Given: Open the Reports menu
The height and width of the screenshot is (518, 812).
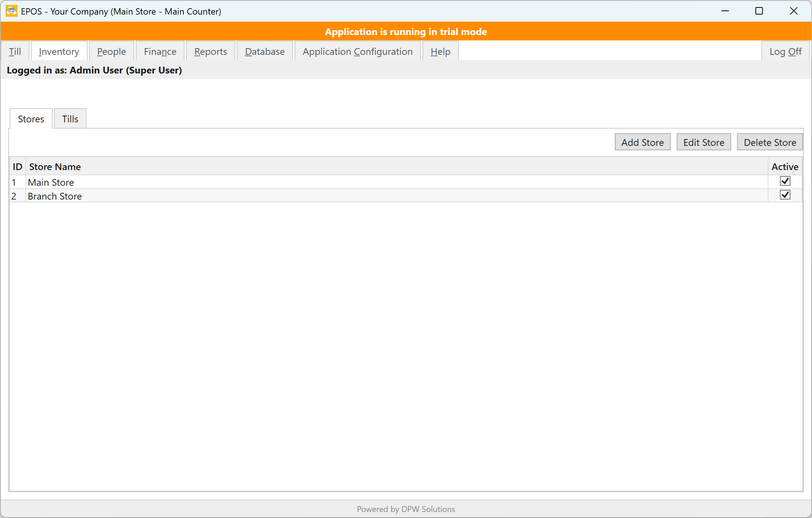Looking at the screenshot, I should pos(211,51).
